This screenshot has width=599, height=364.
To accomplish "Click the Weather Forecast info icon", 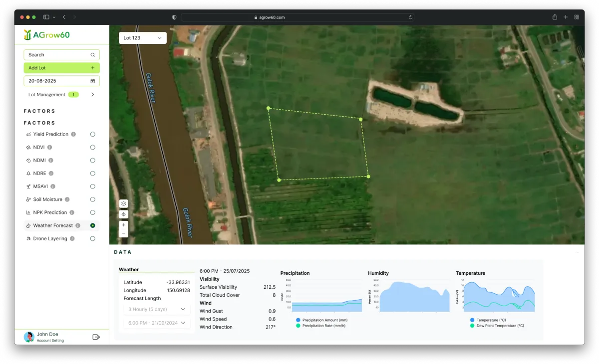I will tap(77, 225).
